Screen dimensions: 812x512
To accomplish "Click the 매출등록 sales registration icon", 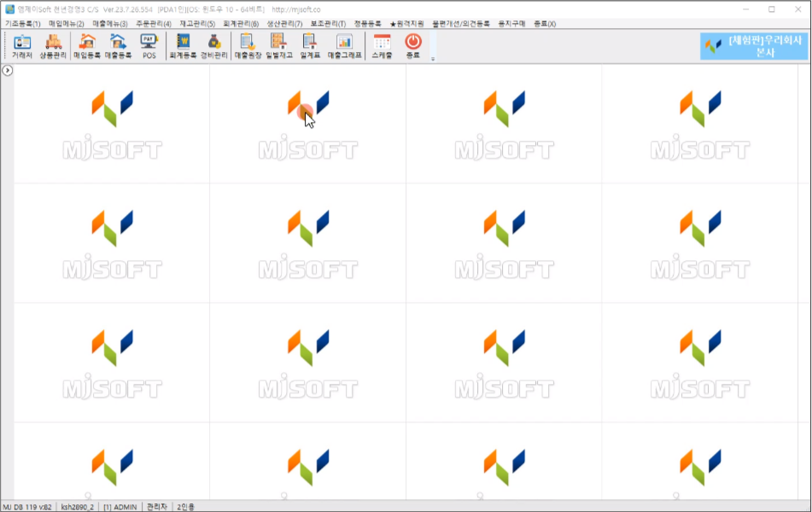I will (118, 46).
